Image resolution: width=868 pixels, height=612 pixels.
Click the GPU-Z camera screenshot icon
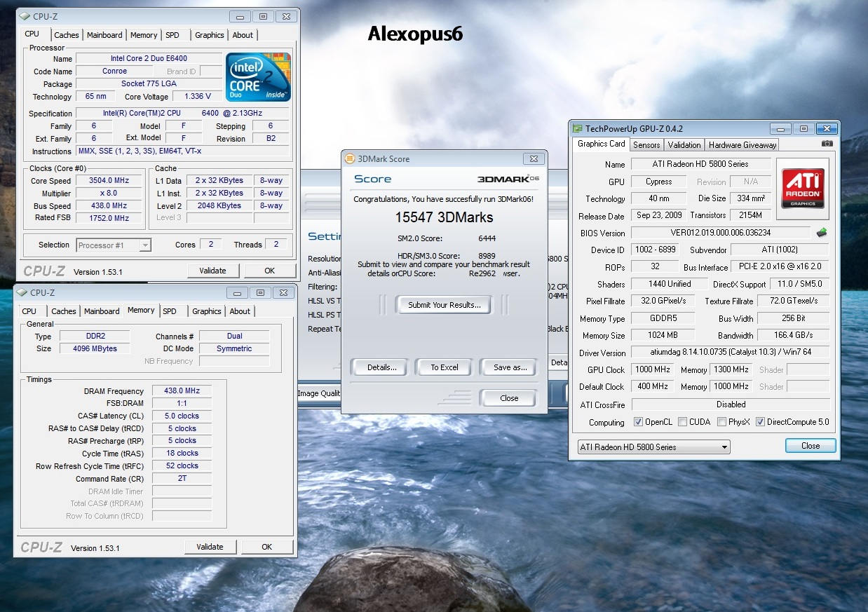(827, 144)
